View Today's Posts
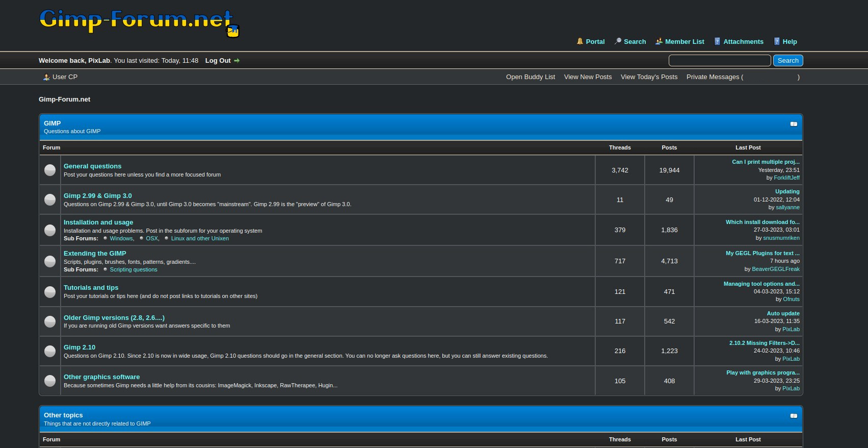868x448 pixels. (649, 77)
